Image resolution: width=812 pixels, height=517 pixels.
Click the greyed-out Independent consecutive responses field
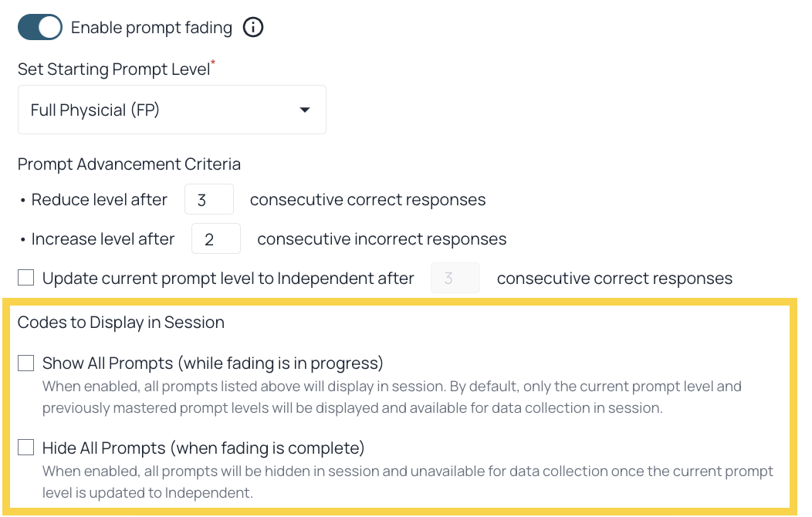(455, 278)
